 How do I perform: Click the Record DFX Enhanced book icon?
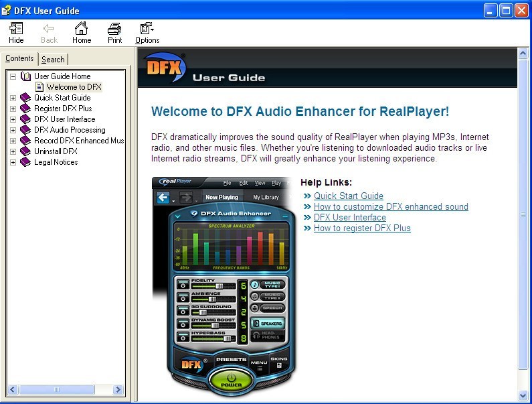[x=25, y=141]
